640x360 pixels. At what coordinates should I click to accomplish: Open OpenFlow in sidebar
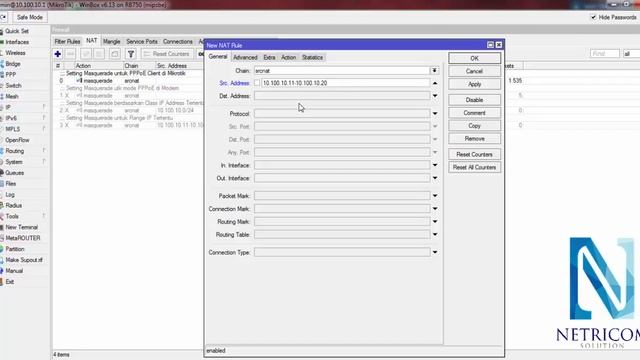click(x=17, y=140)
